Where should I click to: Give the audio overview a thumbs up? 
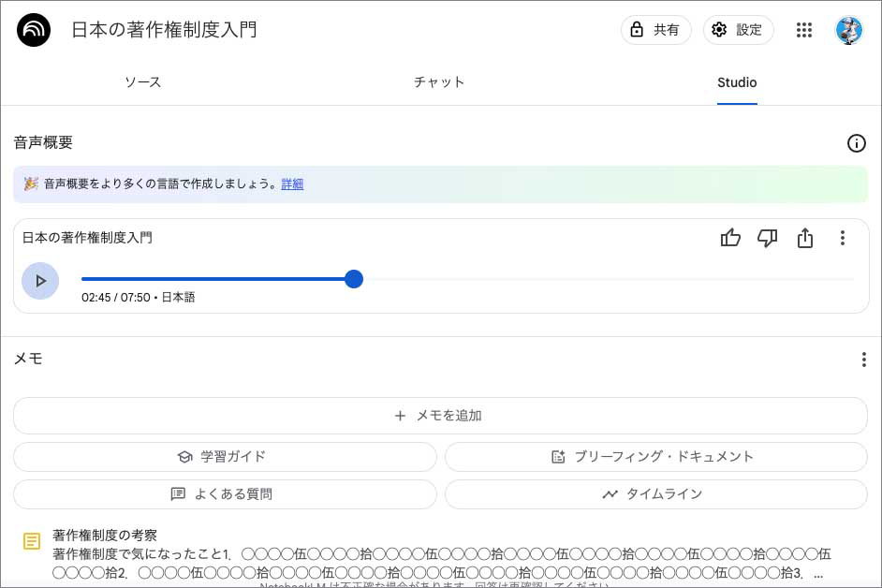730,238
